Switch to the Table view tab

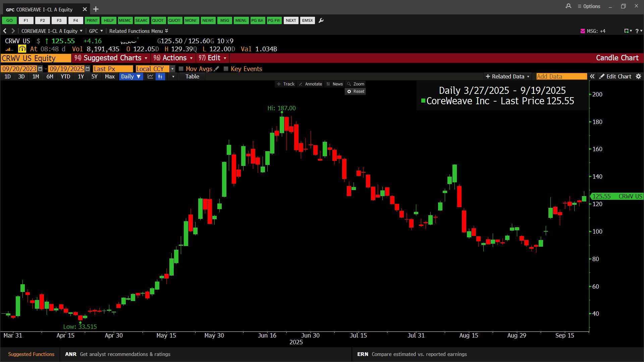(x=192, y=76)
